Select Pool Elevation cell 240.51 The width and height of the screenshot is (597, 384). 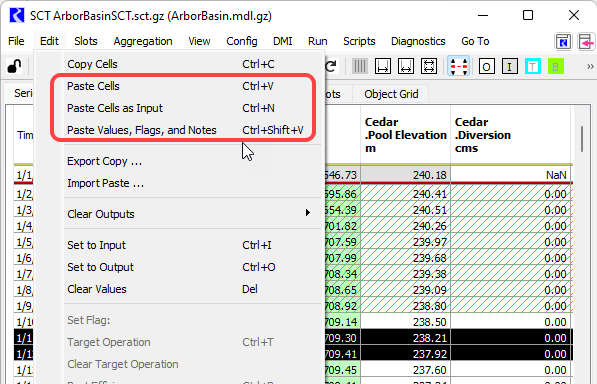pos(405,210)
